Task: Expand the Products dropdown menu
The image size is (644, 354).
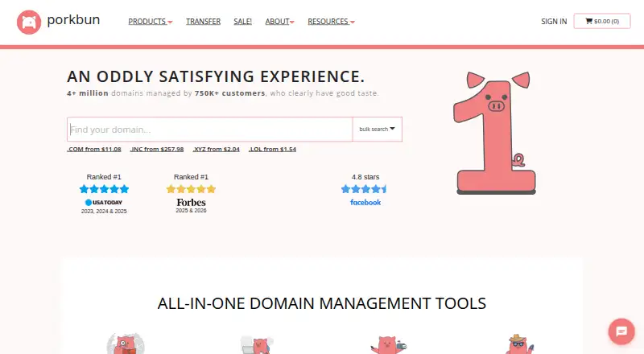Action: pos(151,22)
